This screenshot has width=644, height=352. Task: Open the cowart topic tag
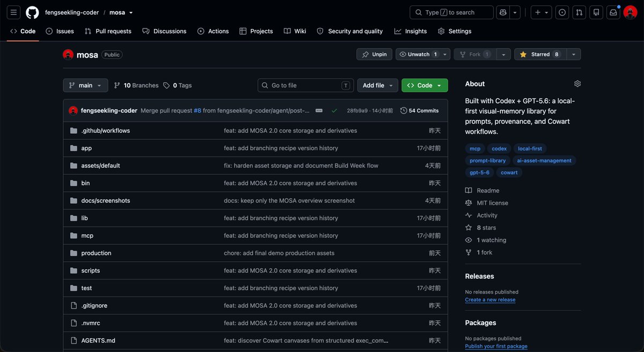509,173
